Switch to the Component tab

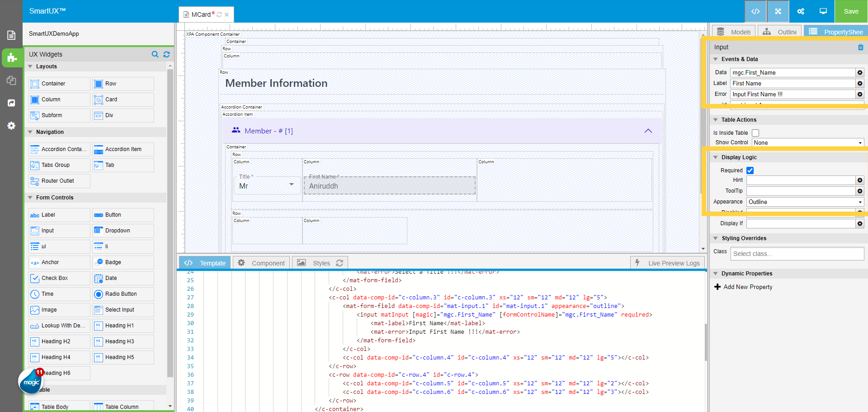[x=261, y=262]
